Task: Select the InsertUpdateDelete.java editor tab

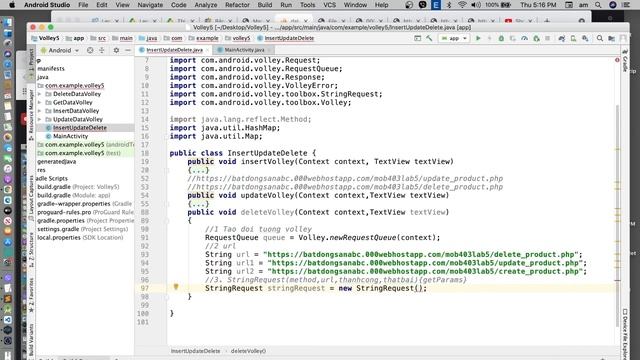Action: coord(174,50)
